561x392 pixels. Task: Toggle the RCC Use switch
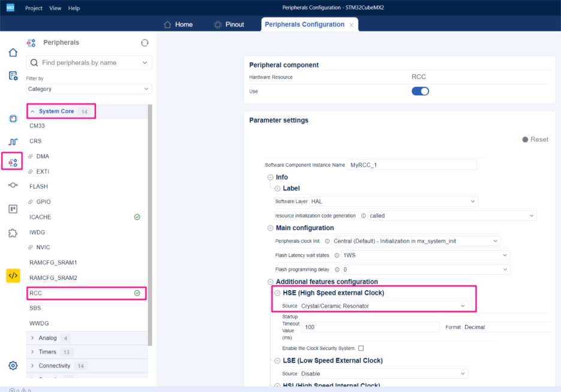420,91
